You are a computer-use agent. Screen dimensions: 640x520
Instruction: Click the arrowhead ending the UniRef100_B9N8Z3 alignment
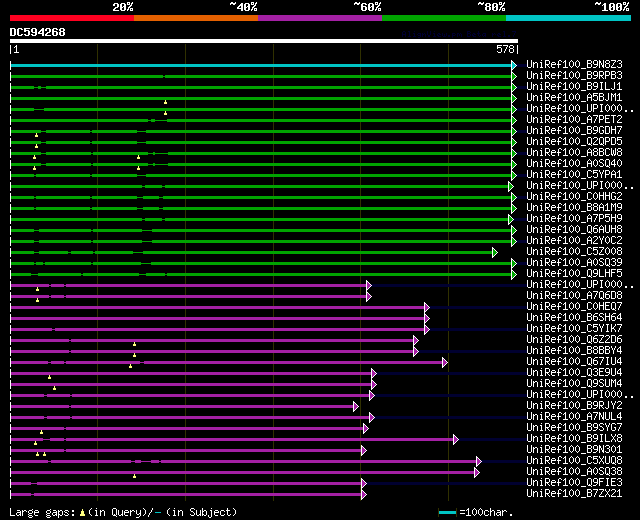tap(514, 65)
